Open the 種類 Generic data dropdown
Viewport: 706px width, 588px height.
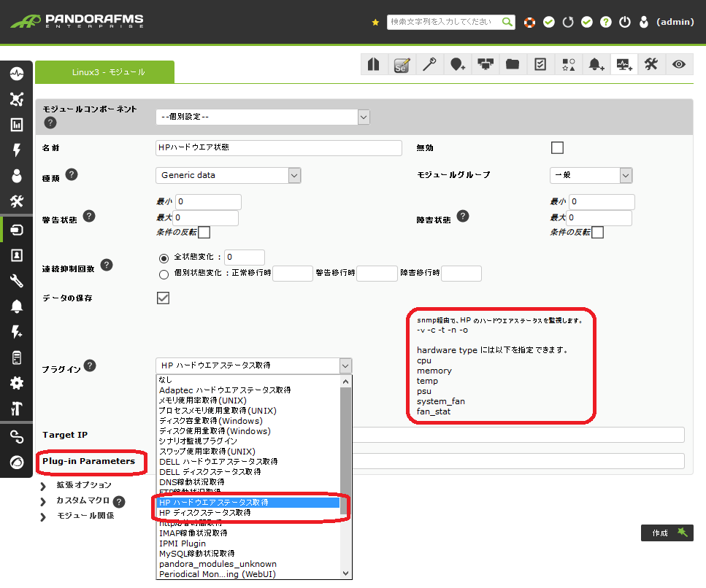click(229, 176)
